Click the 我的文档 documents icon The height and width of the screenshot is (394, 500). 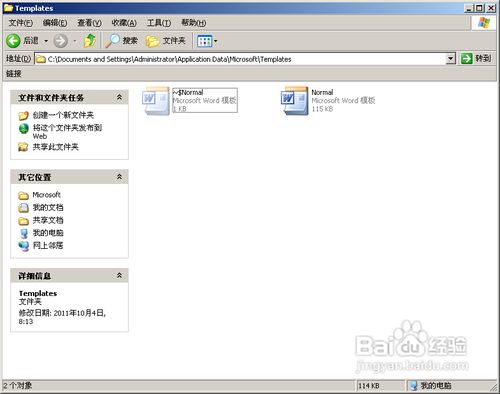pyautogui.click(x=23, y=208)
